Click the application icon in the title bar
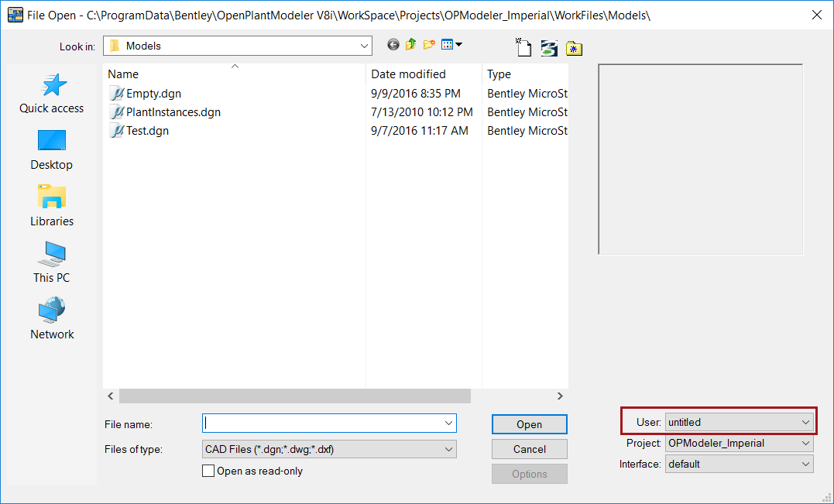The width and height of the screenshot is (834, 504). click(x=15, y=15)
